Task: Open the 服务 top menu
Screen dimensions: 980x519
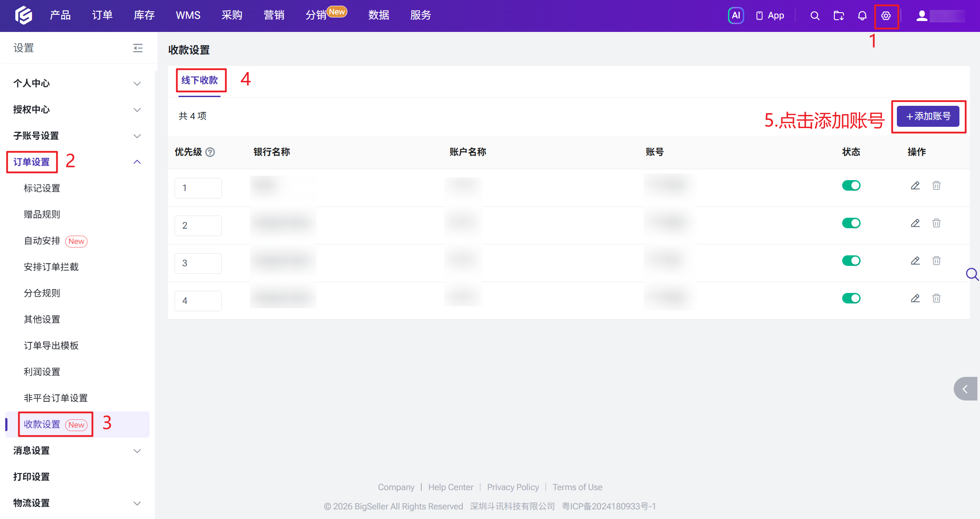Action: 421,15
